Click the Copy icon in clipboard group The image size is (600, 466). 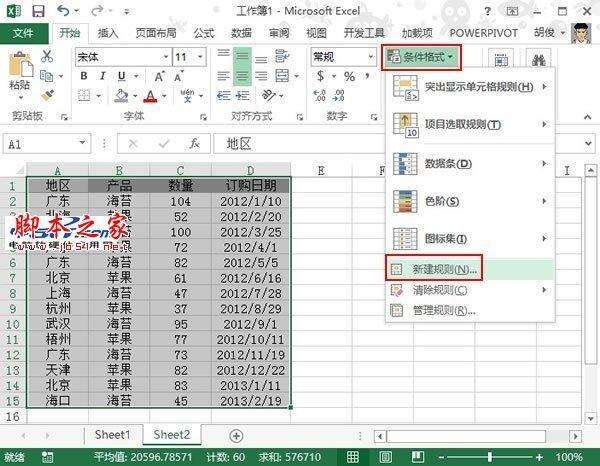47,76
